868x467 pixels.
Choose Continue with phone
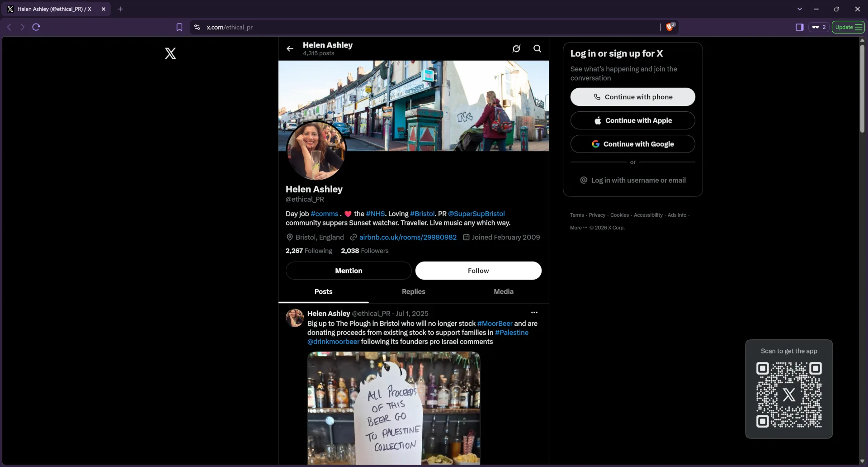pos(632,97)
